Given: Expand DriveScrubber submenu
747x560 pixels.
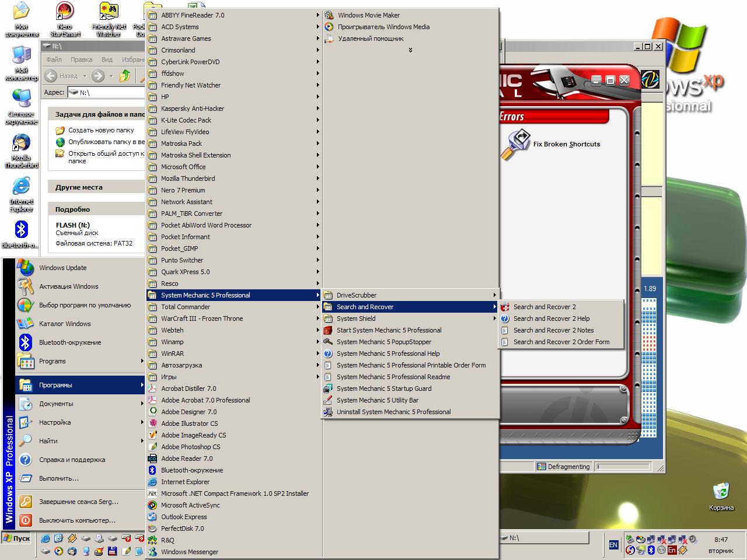Looking at the screenshot, I should pyautogui.click(x=410, y=295).
